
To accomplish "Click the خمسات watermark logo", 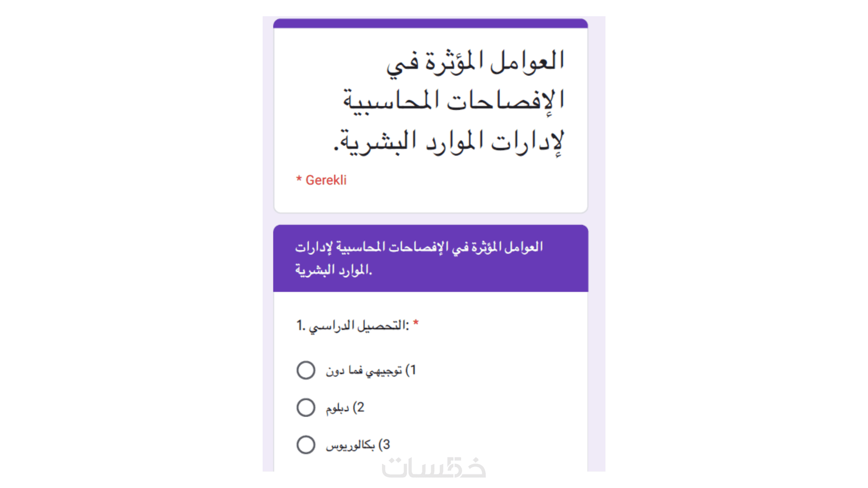I will (434, 468).
